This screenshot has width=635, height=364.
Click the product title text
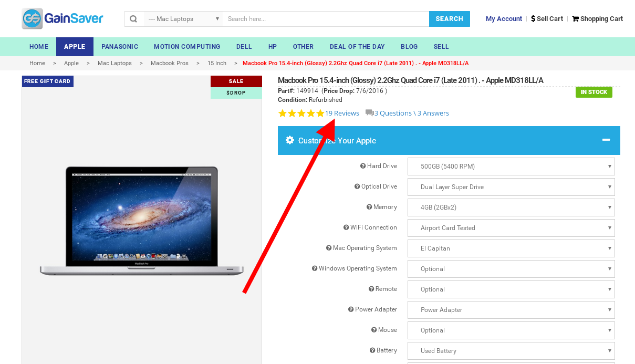tap(411, 80)
